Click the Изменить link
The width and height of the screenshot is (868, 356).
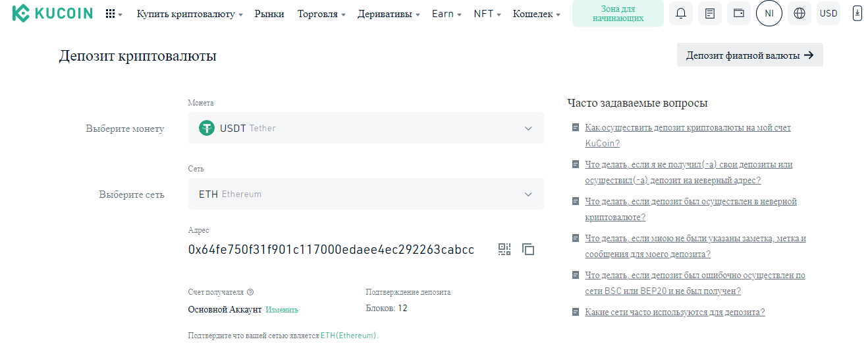pyautogui.click(x=282, y=309)
